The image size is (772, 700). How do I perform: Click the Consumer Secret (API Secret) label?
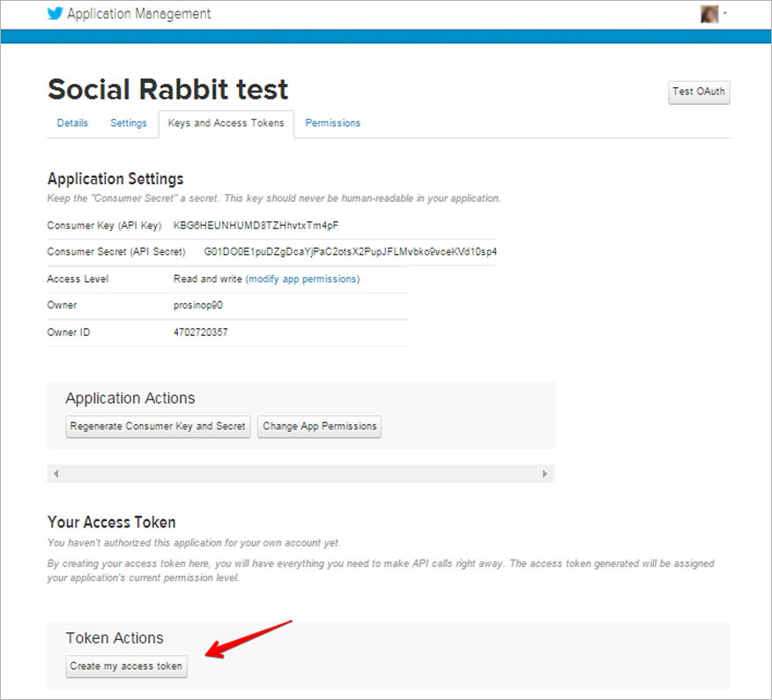click(x=116, y=252)
